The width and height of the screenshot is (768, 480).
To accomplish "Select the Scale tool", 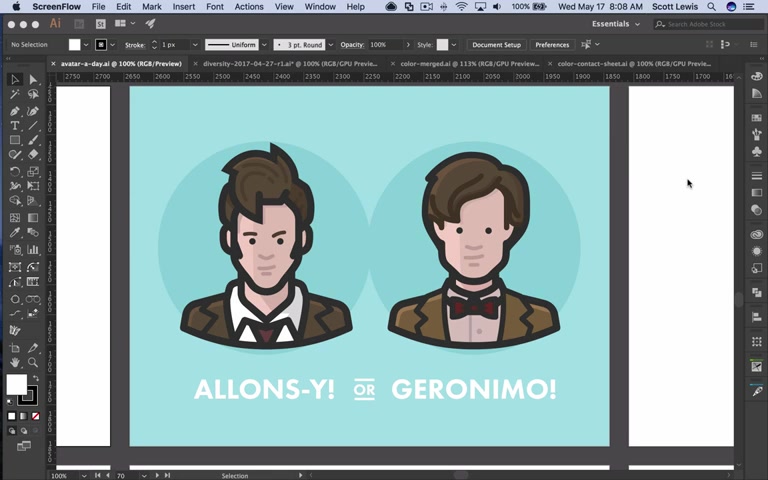I will tap(33, 171).
